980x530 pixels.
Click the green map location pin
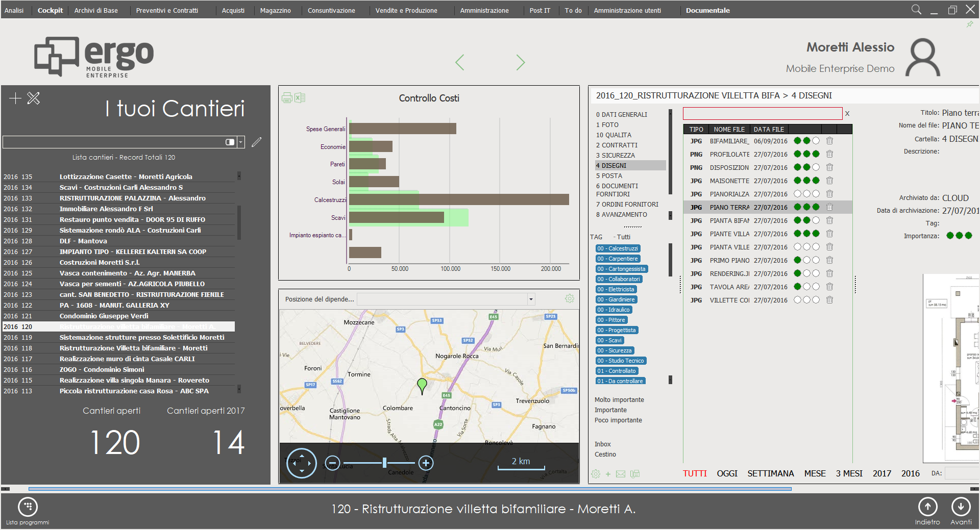pyautogui.click(x=422, y=386)
